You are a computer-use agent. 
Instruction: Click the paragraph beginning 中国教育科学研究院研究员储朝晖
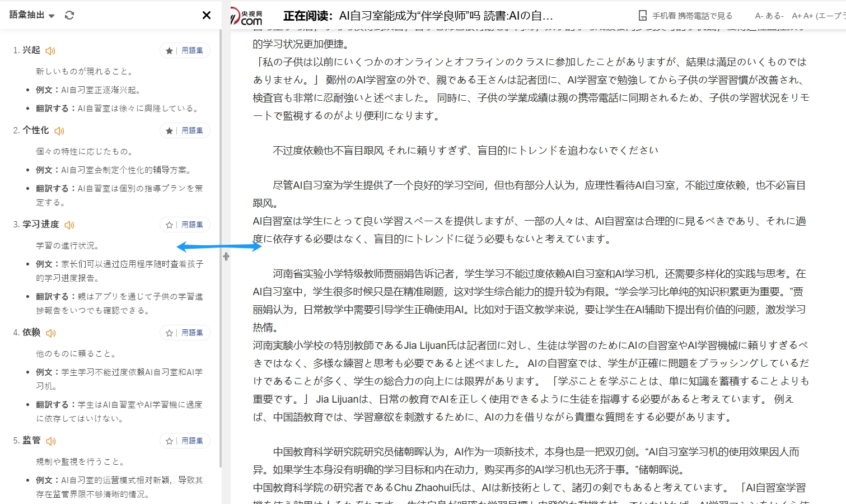click(x=526, y=461)
